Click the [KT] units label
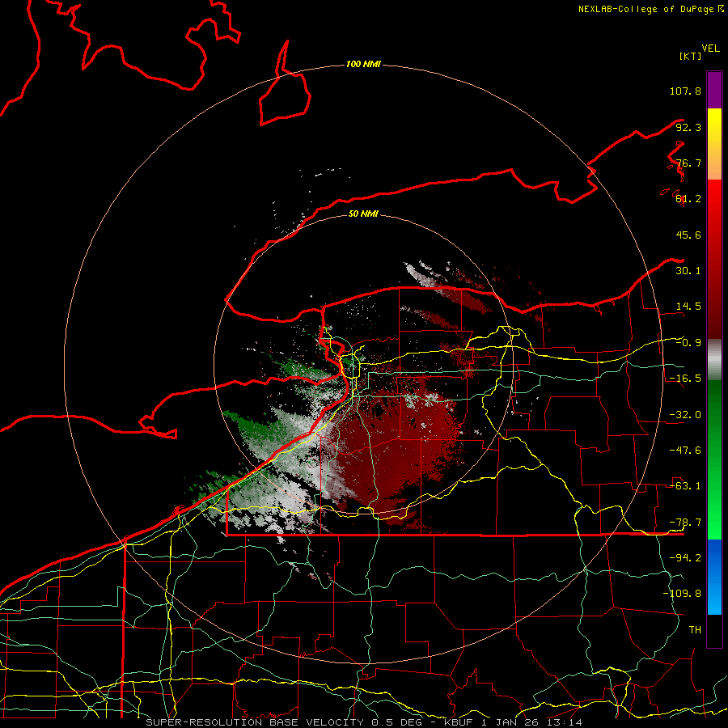The image size is (728, 728). [690, 56]
